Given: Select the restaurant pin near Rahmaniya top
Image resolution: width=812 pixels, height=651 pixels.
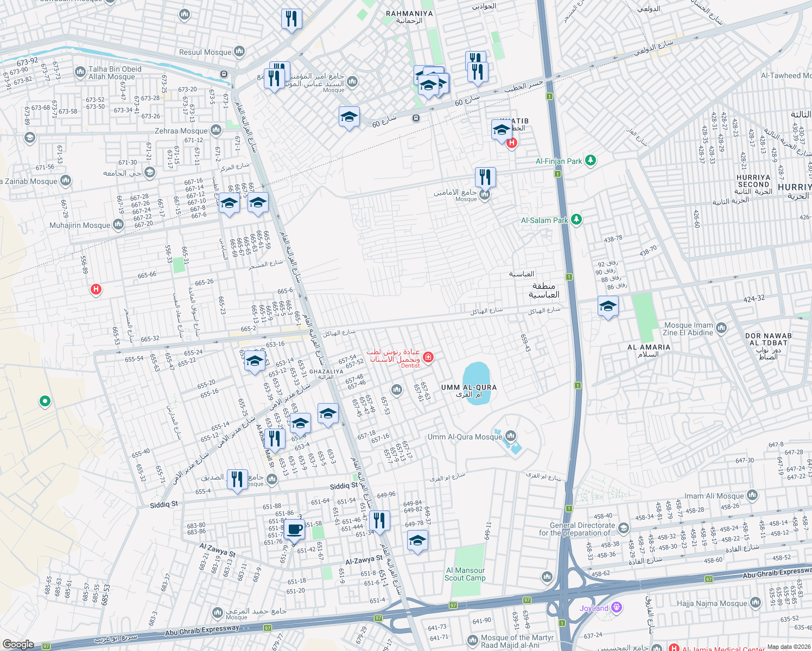Looking at the screenshot, I should click(x=292, y=20).
